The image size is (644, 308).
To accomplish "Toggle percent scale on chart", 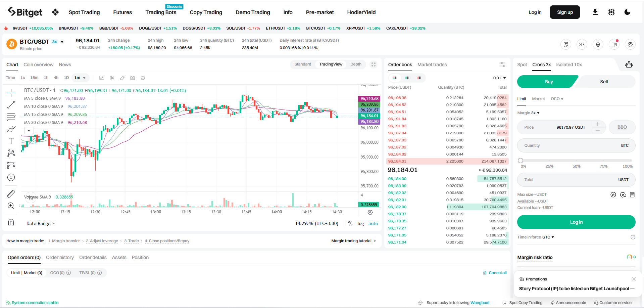I will [x=350, y=223].
